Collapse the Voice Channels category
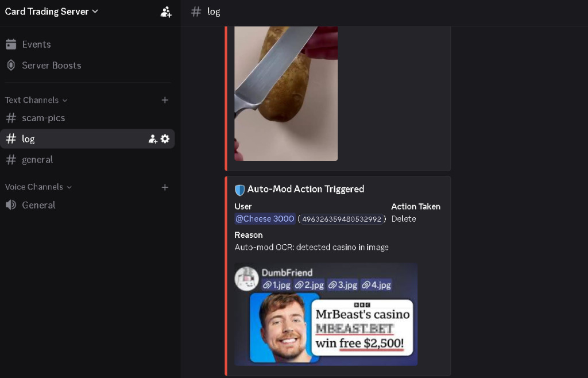This screenshot has width=588, height=378. [38, 187]
